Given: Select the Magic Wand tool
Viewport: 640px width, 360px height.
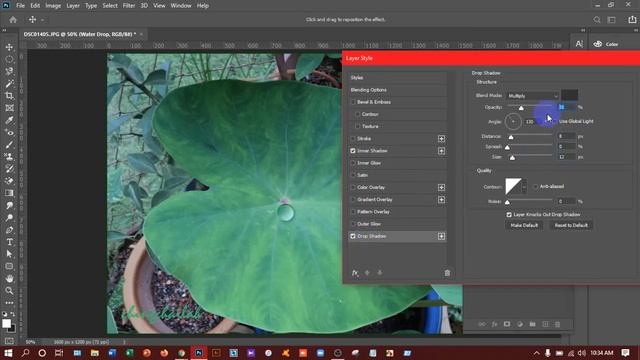Looking at the screenshot, I should (x=9, y=84).
